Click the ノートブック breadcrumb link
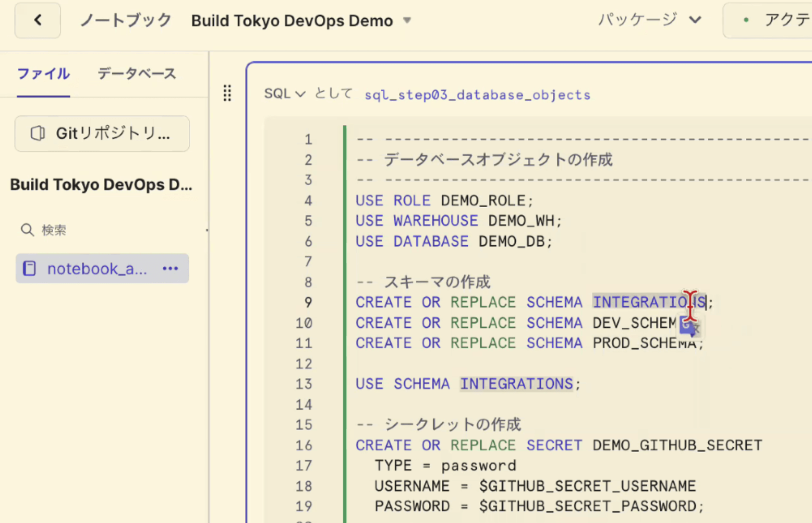This screenshot has height=523, width=812. tap(126, 20)
